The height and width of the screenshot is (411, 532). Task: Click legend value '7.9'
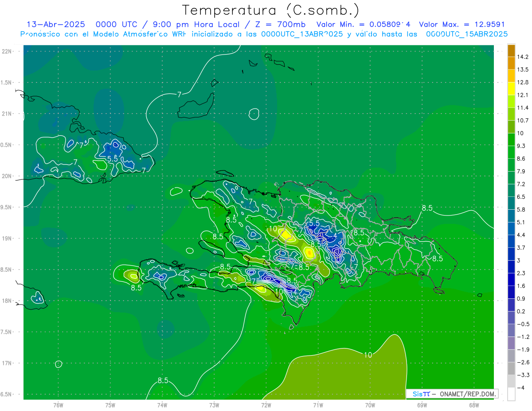click(x=522, y=171)
